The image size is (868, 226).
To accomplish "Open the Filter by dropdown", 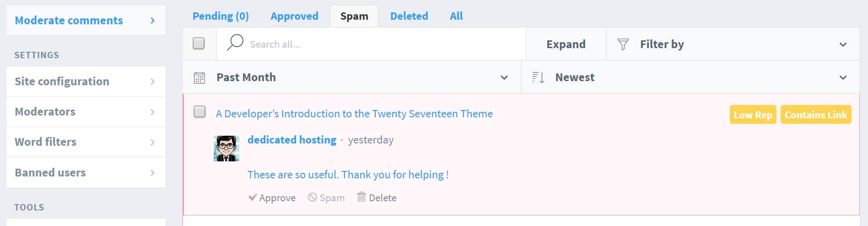I will click(733, 44).
